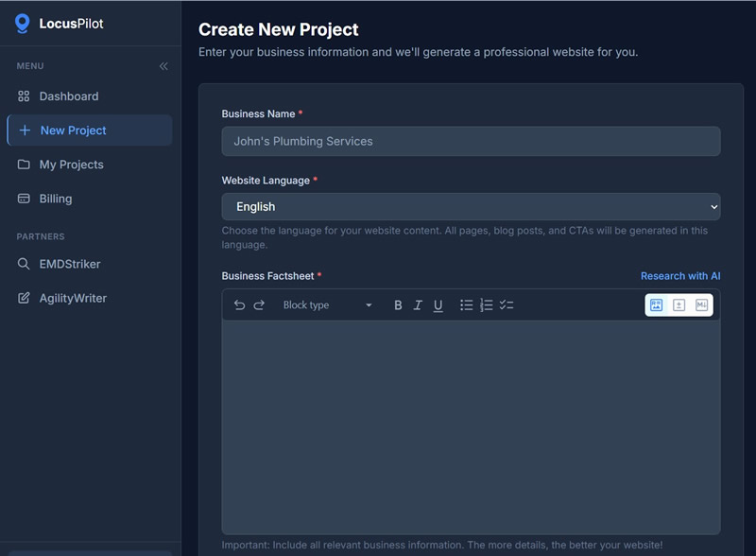Open the Dashboard menu item
Viewport: 756px width, 556px height.
point(68,96)
